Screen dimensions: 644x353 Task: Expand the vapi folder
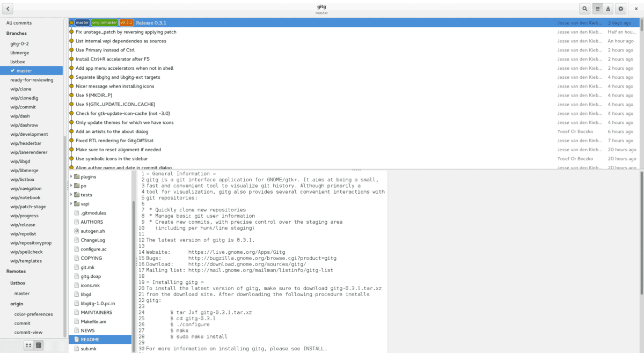click(71, 204)
